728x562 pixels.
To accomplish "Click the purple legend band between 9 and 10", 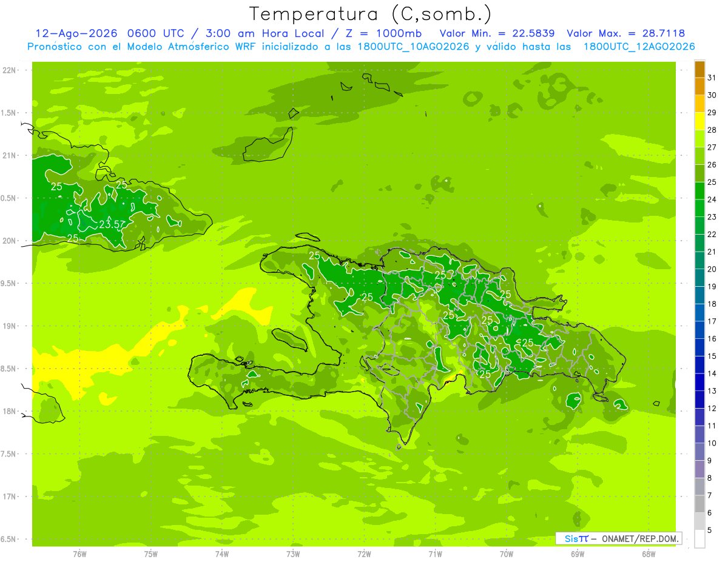I will point(699,452).
